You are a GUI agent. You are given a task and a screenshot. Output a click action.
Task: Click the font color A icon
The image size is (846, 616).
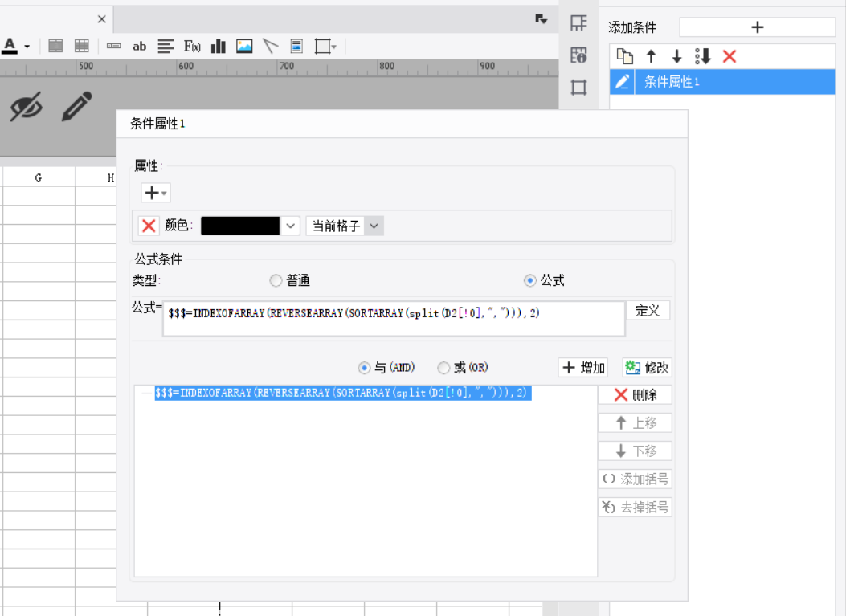click(10, 47)
